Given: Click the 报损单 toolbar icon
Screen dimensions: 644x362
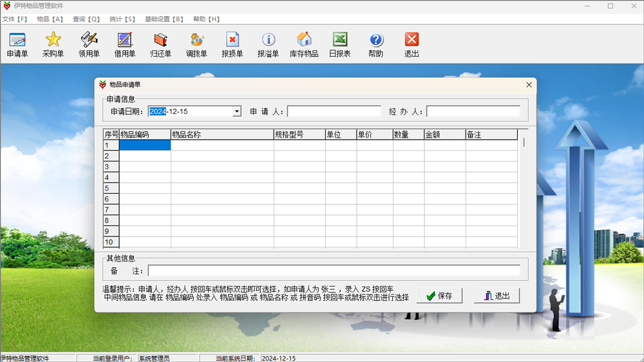Looking at the screenshot, I should pyautogui.click(x=232, y=44).
